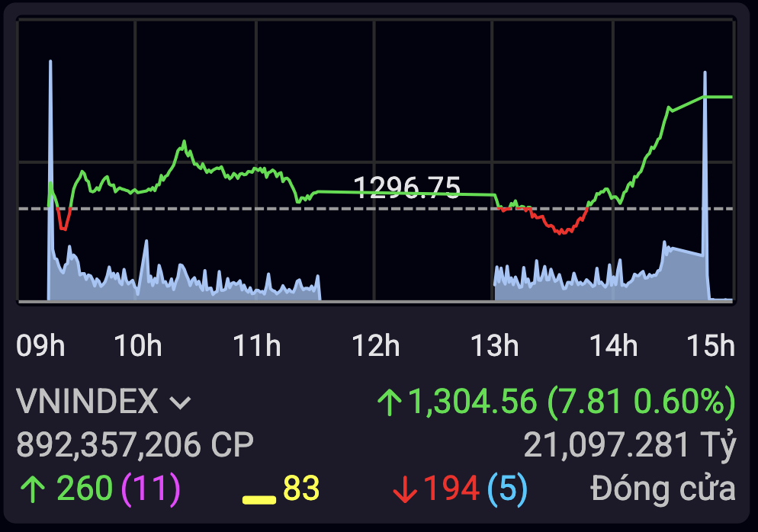Select the 12h time axis label
Viewport: 758px width, 532px height.
point(375,346)
